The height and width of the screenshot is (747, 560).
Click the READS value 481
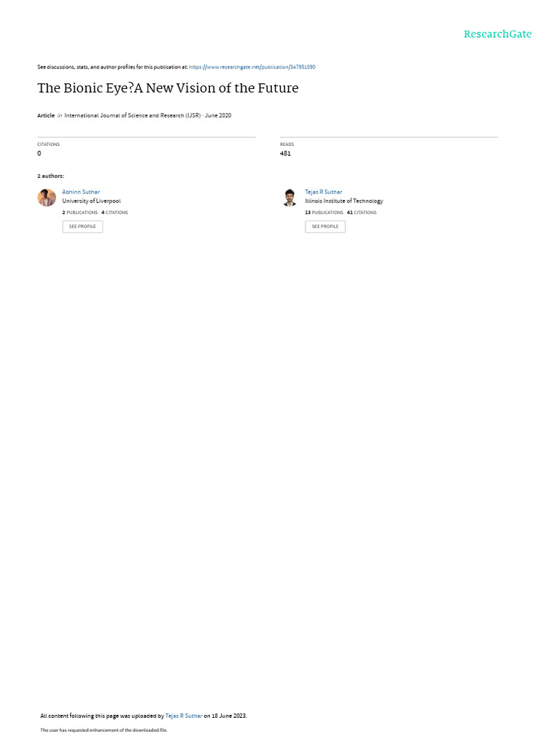click(285, 153)
